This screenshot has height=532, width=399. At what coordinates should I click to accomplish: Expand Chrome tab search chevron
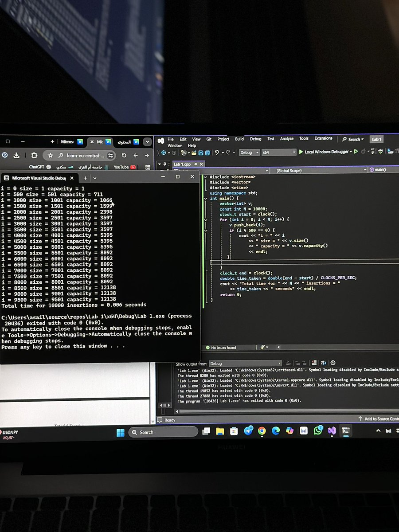148,142
